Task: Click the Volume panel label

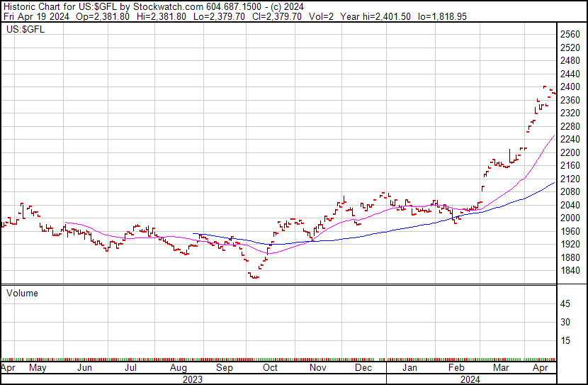Action: pos(22,293)
